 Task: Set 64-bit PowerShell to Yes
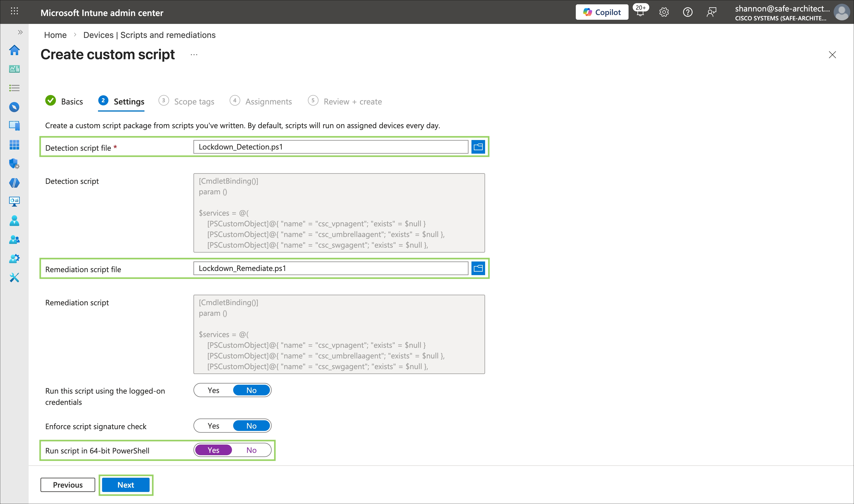click(x=213, y=450)
